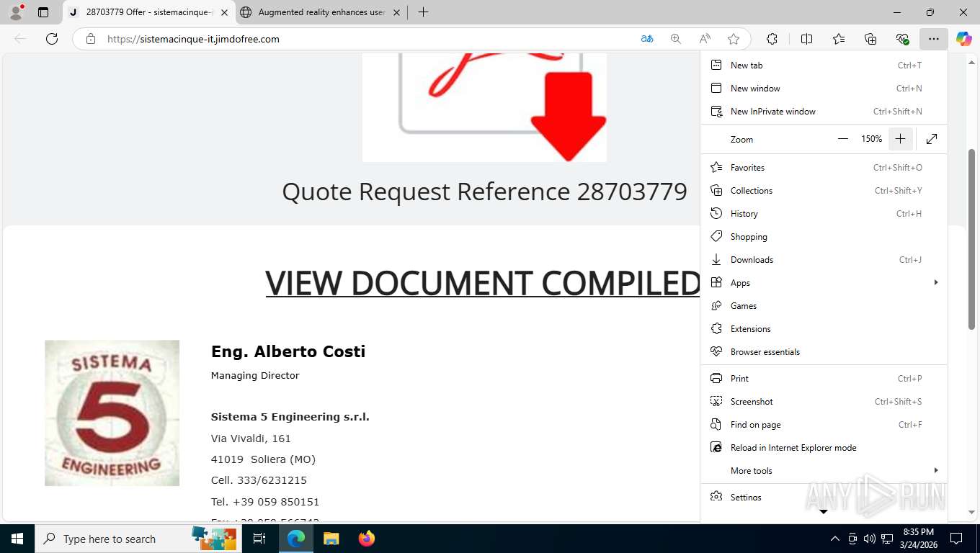This screenshot has height=553, width=980.
Task: Click the volume speaker tray icon
Action: [869, 539]
